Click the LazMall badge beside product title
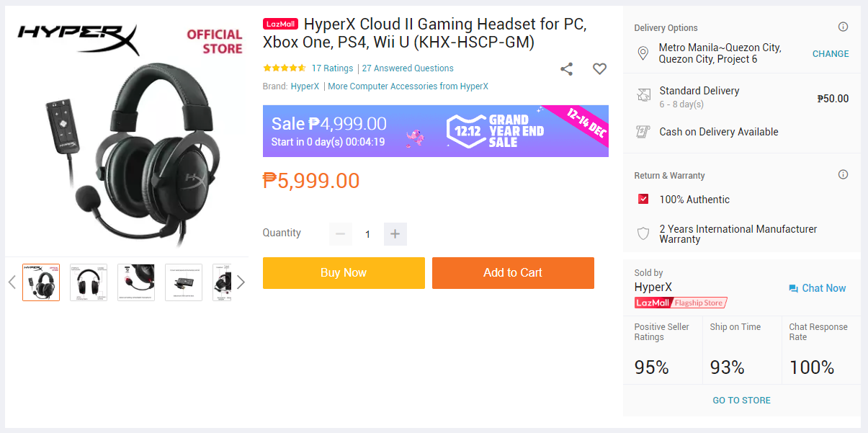The image size is (868, 433). click(x=281, y=24)
